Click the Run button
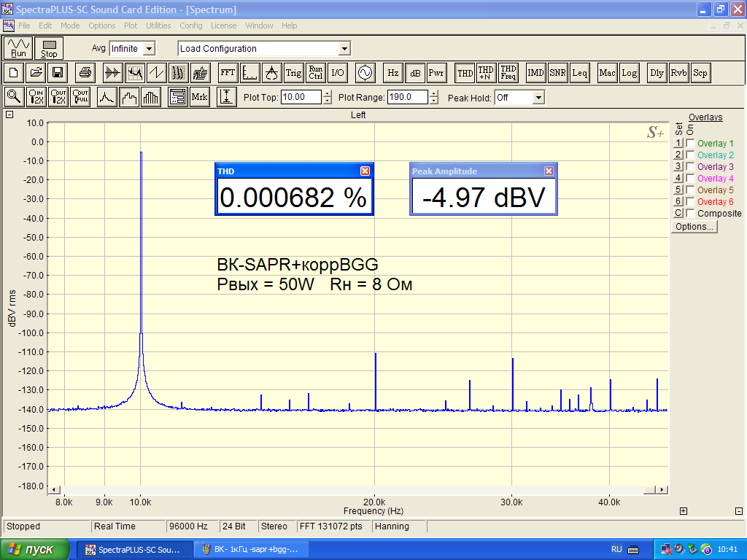The width and height of the screenshot is (747, 560). coord(18,48)
